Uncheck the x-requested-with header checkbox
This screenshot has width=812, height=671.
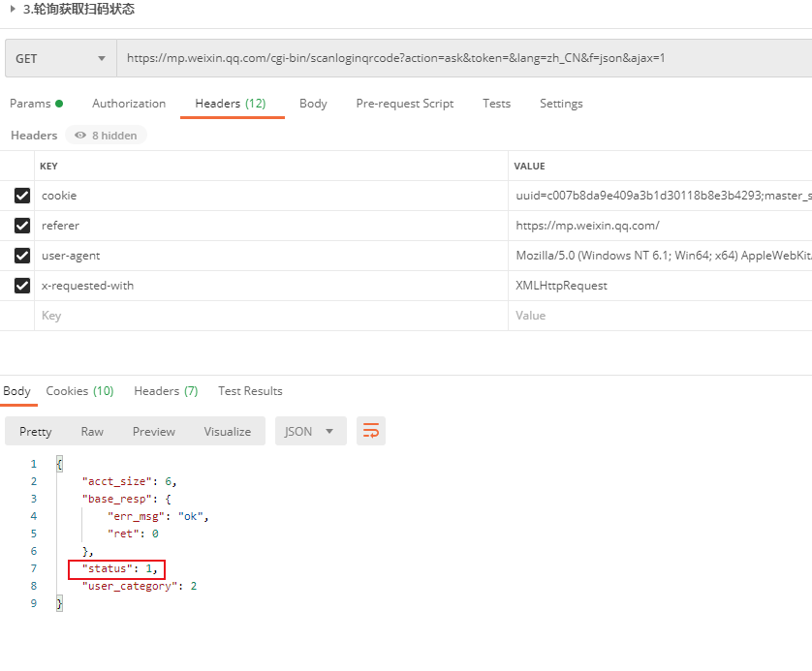22,286
